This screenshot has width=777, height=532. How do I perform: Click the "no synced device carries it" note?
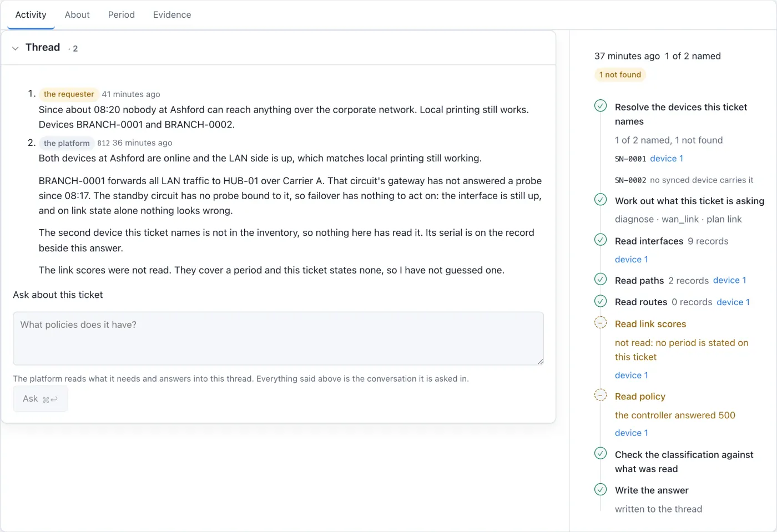[x=702, y=180]
